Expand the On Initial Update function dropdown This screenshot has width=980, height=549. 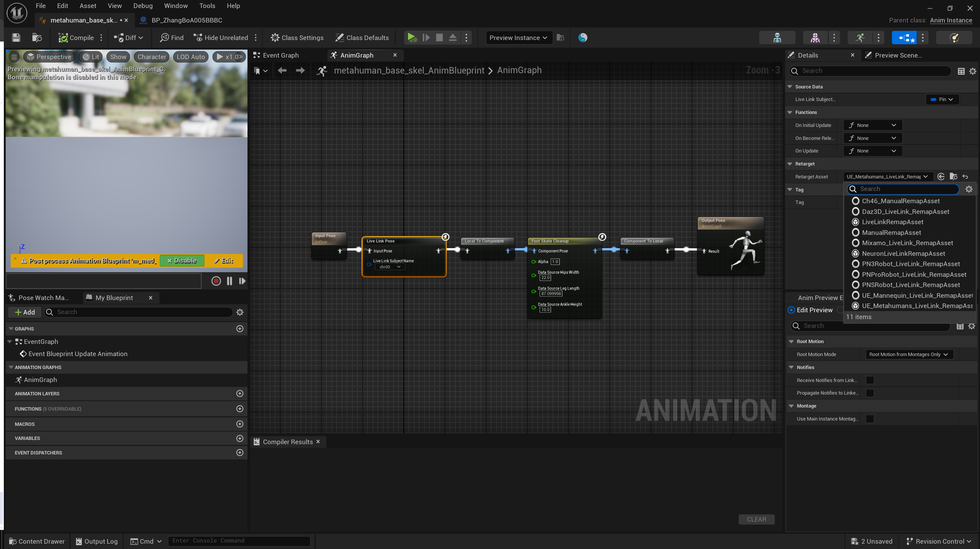[x=872, y=125]
